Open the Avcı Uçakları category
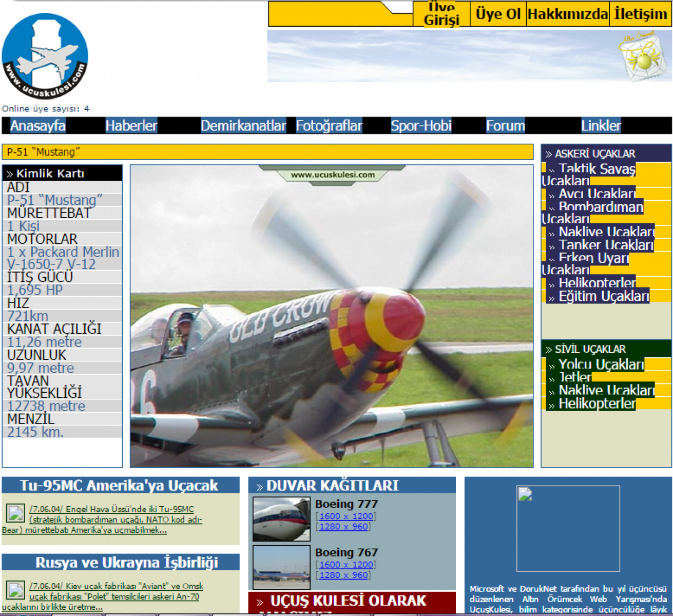 coord(597,194)
